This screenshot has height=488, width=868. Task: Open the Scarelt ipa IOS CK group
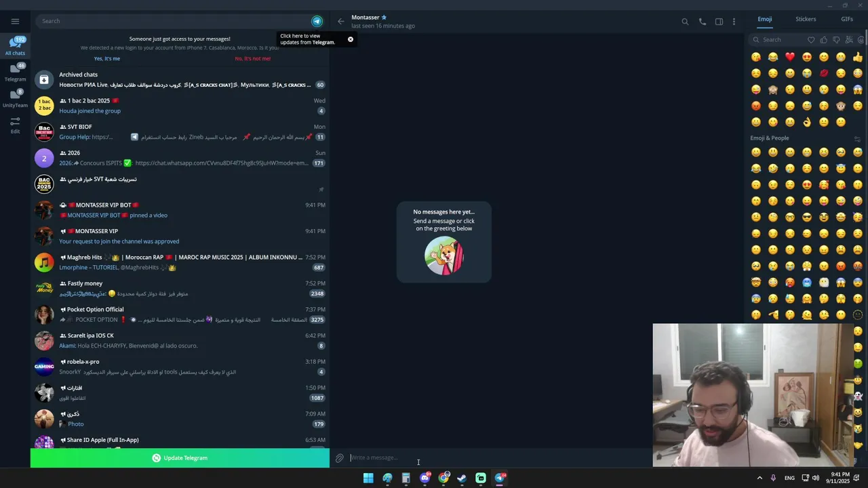click(180, 341)
